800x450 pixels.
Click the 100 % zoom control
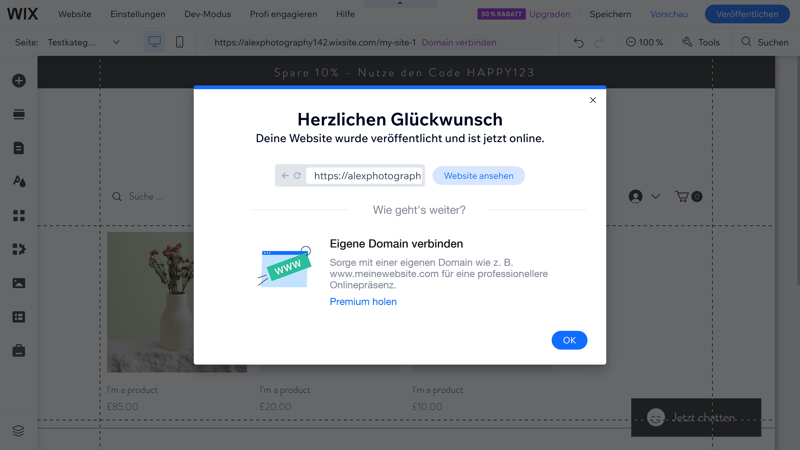point(644,42)
